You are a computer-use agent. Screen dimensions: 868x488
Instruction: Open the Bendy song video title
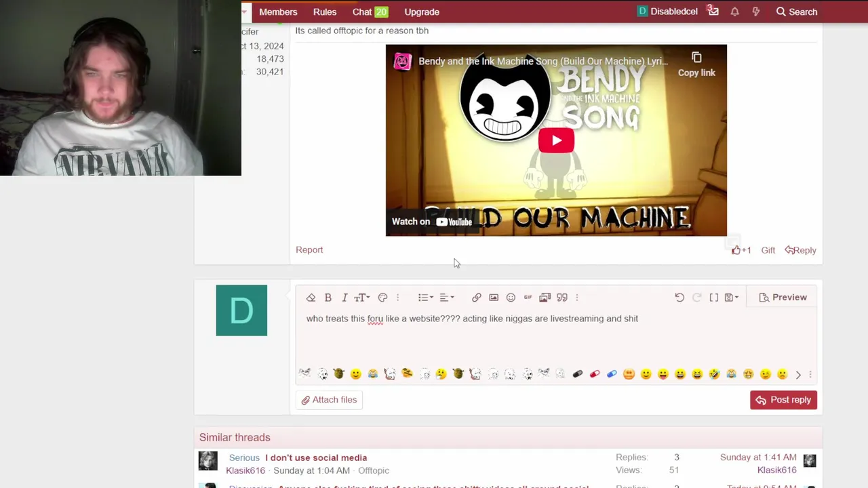543,61
